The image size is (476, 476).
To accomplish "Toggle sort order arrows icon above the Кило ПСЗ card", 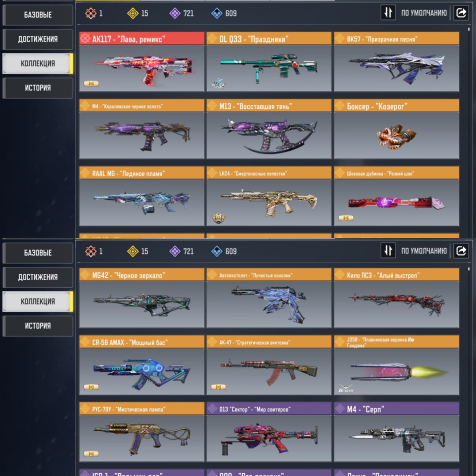I will [x=388, y=251].
